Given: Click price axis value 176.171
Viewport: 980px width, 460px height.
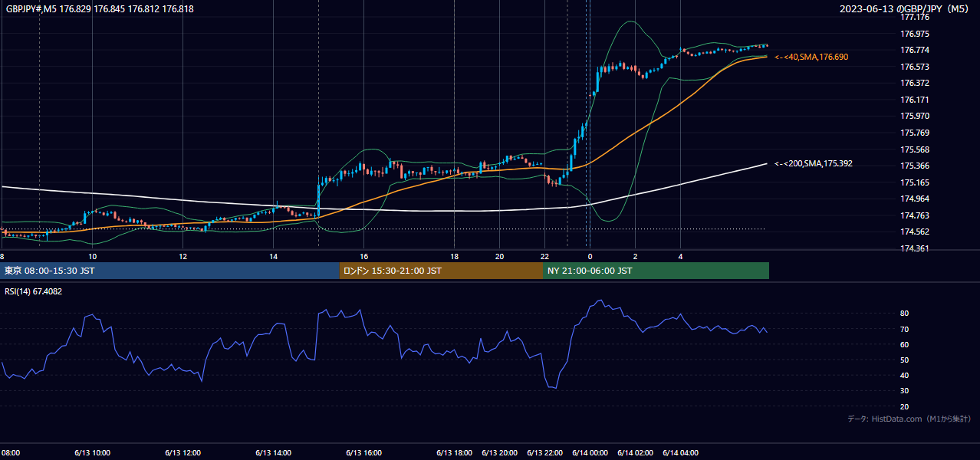Looking at the screenshot, I should click(916, 100).
